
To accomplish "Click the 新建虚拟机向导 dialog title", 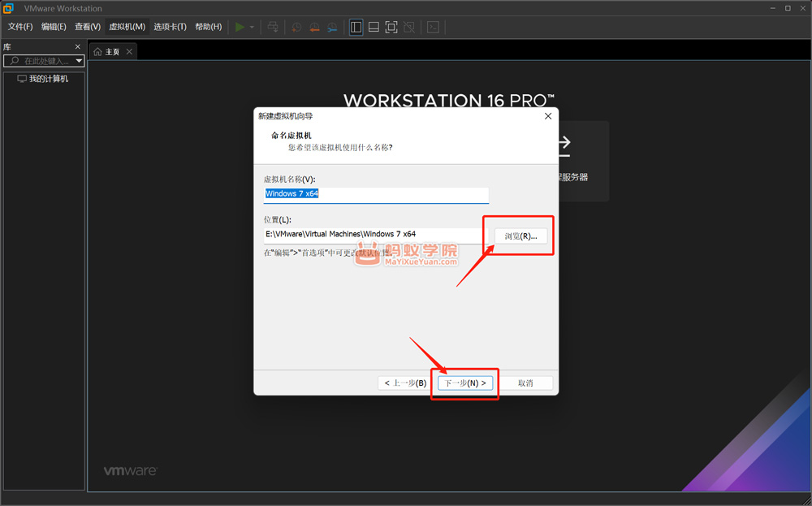I will pos(285,116).
